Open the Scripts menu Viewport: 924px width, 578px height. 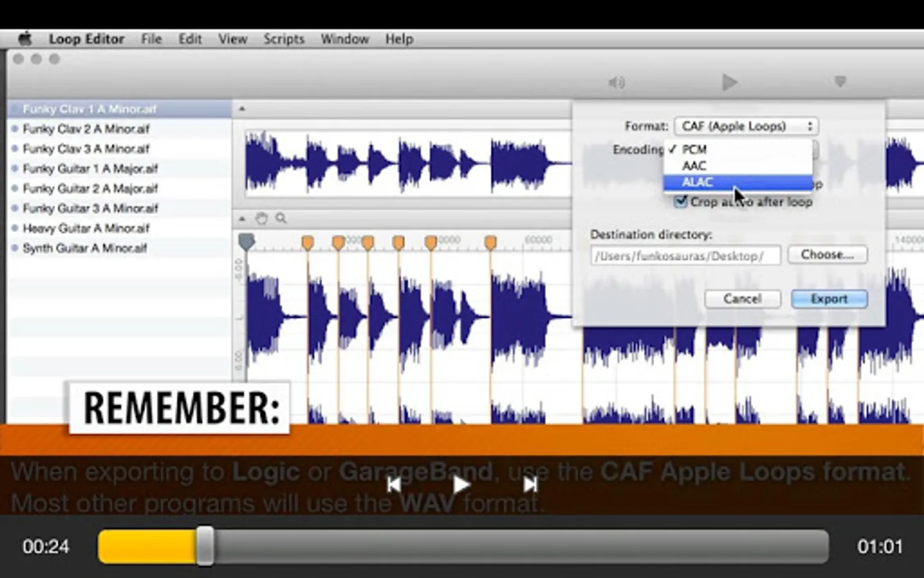(284, 39)
